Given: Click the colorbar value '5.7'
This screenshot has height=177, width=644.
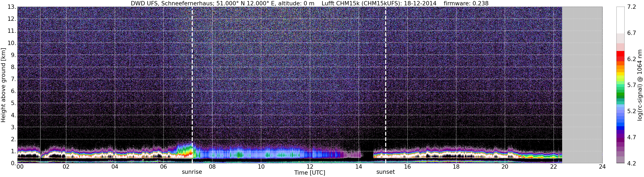Looking at the screenshot, I should [631, 85].
